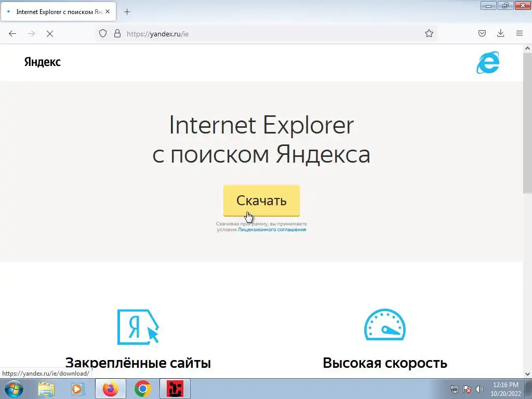Go back with the browser back arrow
Image resolution: width=532 pixels, height=399 pixels.
[x=12, y=34]
